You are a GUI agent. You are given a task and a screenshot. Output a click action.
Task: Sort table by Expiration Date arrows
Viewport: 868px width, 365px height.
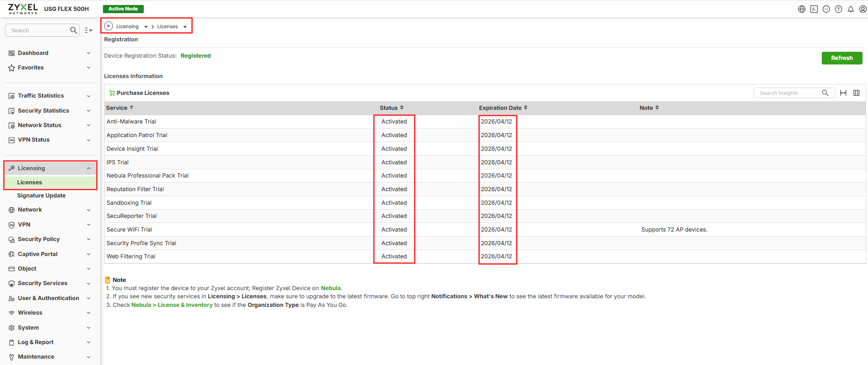[x=526, y=108]
